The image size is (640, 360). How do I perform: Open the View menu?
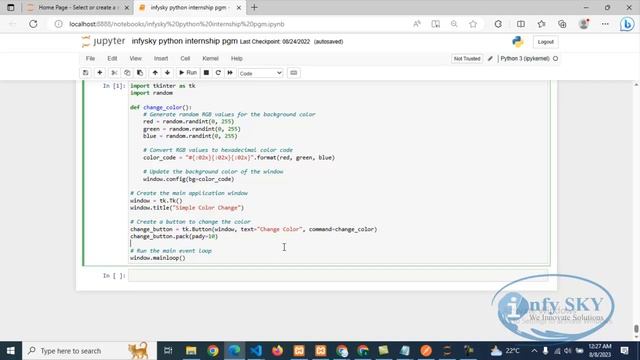(136, 58)
